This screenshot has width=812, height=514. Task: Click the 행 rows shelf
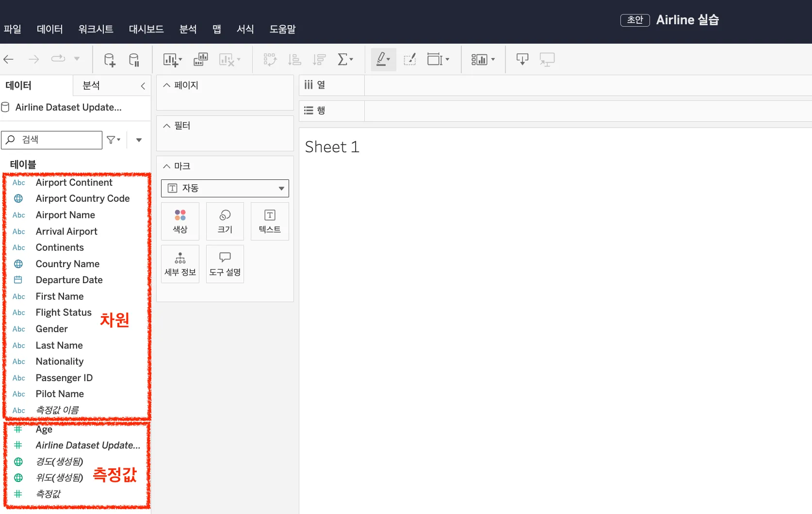click(588, 111)
